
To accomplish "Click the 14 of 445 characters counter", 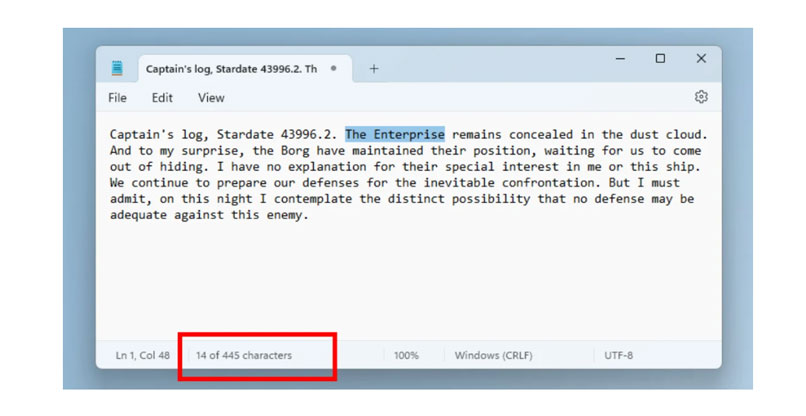I will (244, 355).
